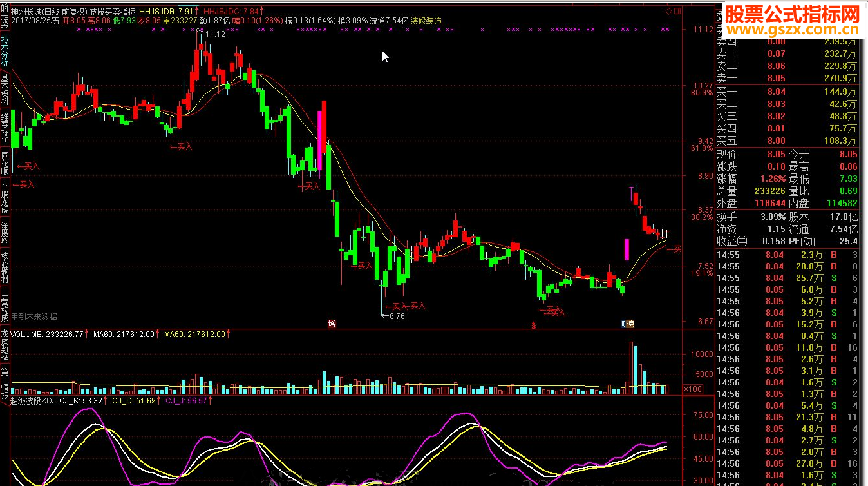Click the 装修装饰 sector link
Viewport: 868px width, 486px height.
(426, 21)
